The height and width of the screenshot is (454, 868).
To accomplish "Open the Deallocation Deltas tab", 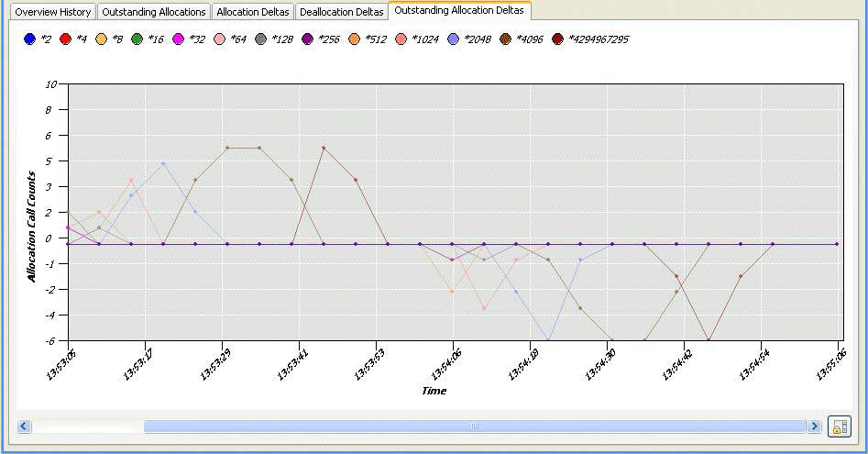I will click(341, 12).
